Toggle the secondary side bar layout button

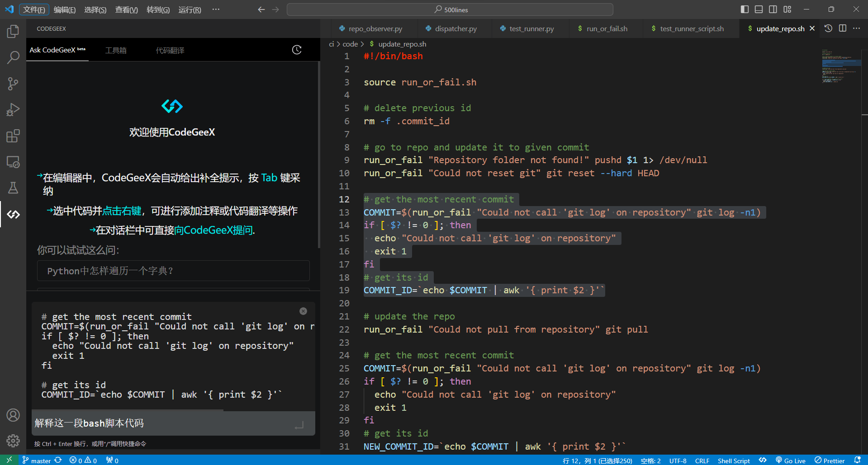point(773,9)
